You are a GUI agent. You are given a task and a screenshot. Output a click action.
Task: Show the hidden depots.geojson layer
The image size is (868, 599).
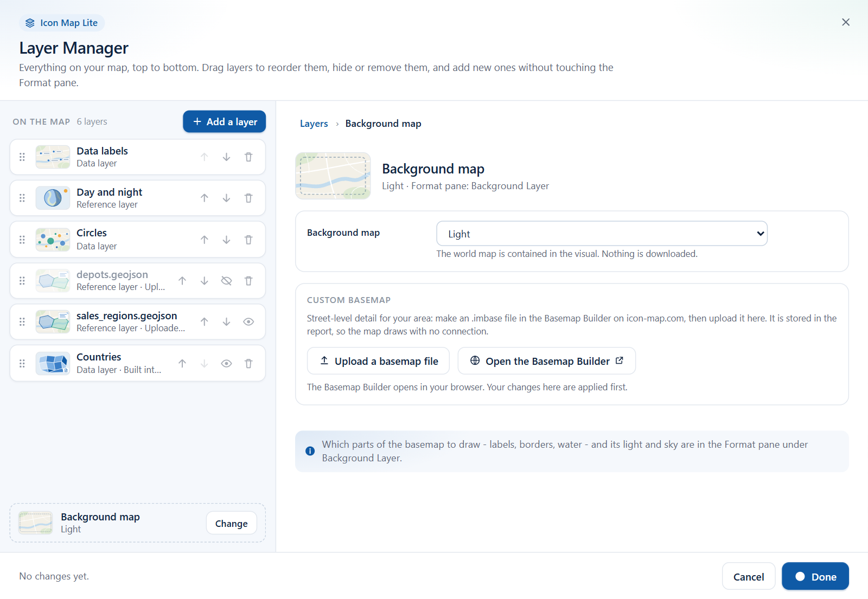(x=226, y=281)
